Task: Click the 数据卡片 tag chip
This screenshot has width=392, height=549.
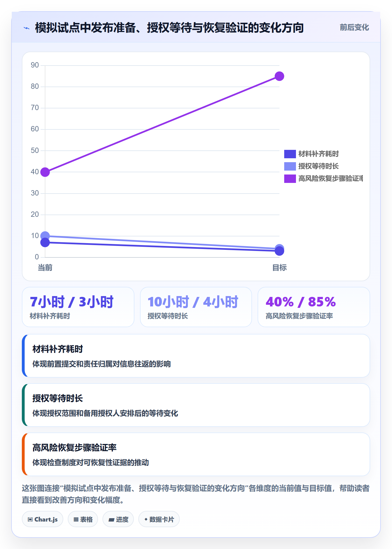Action: click(x=159, y=519)
